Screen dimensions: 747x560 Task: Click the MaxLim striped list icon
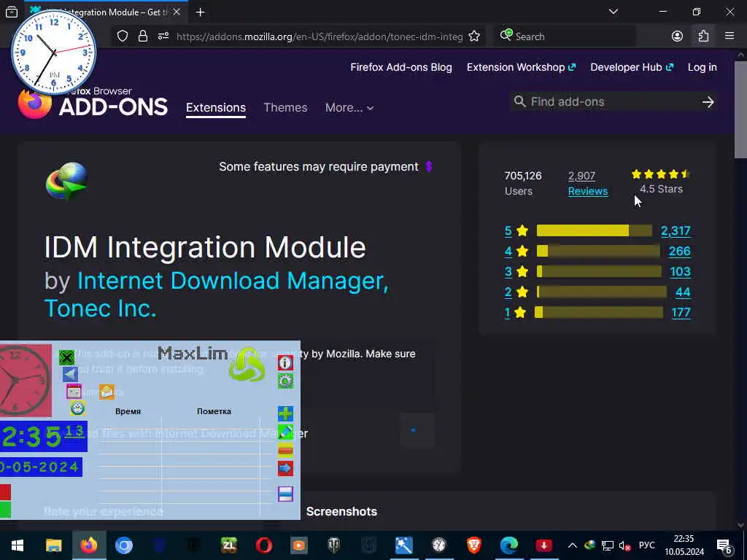[x=285, y=494]
